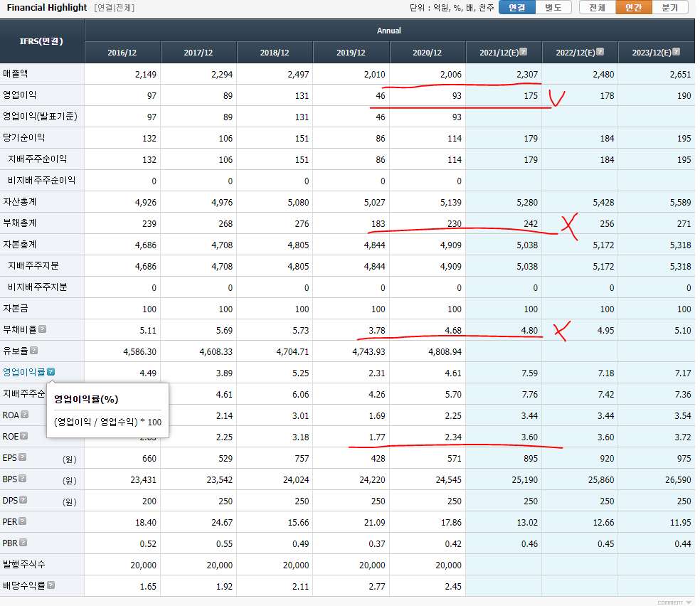Click the 발행주식수 row label
This screenshot has width=700, height=606.
(x=23, y=564)
